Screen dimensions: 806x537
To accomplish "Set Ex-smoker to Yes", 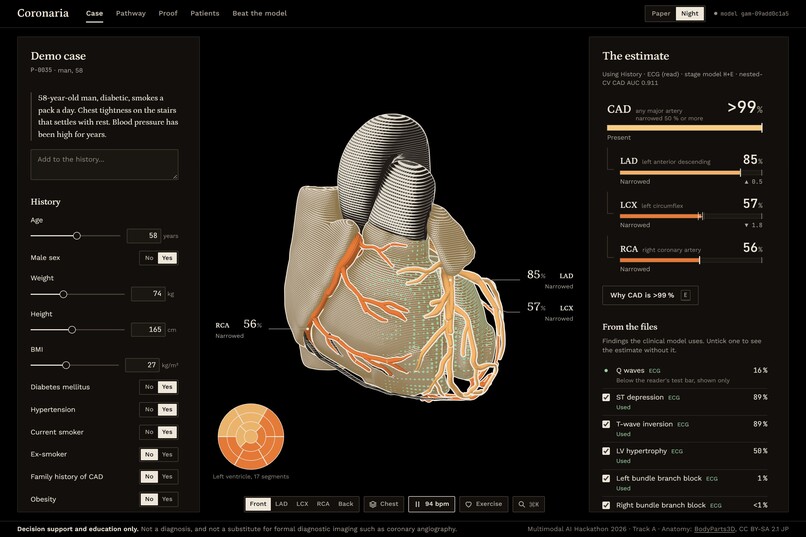I will point(167,454).
